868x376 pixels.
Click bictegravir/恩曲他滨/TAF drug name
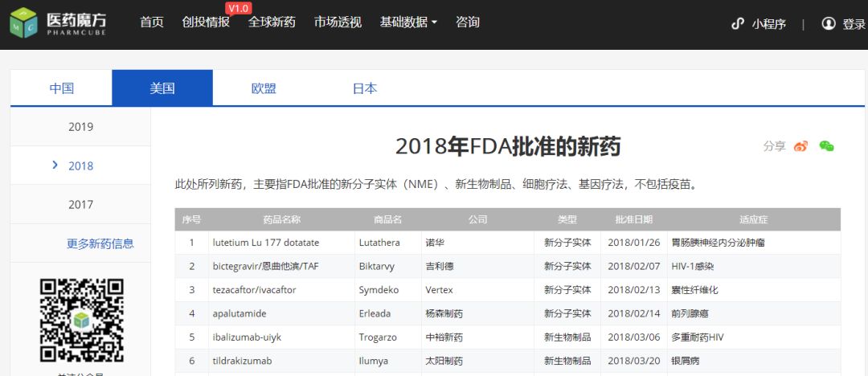point(266,267)
